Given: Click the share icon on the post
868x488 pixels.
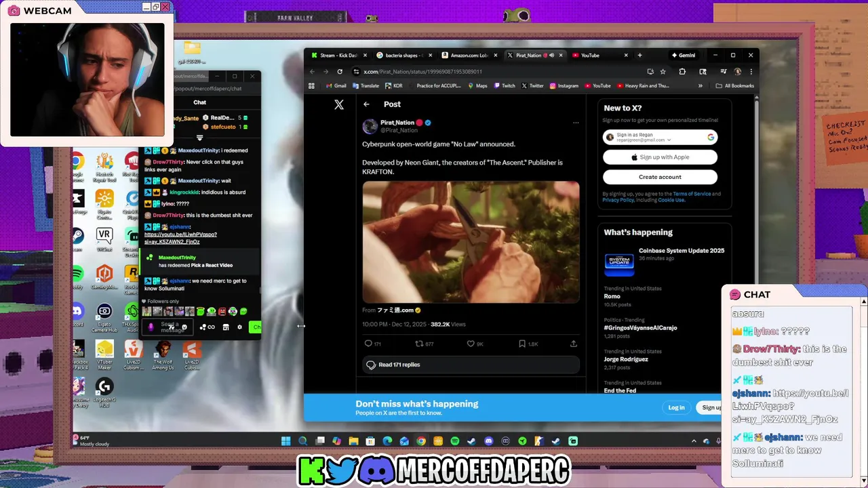Looking at the screenshot, I should [573, 344].
